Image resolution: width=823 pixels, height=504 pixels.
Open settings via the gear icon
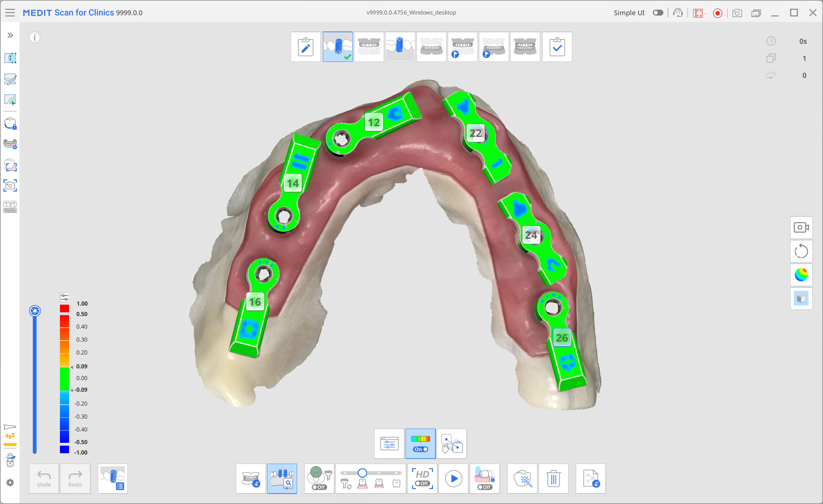(10, 483)
